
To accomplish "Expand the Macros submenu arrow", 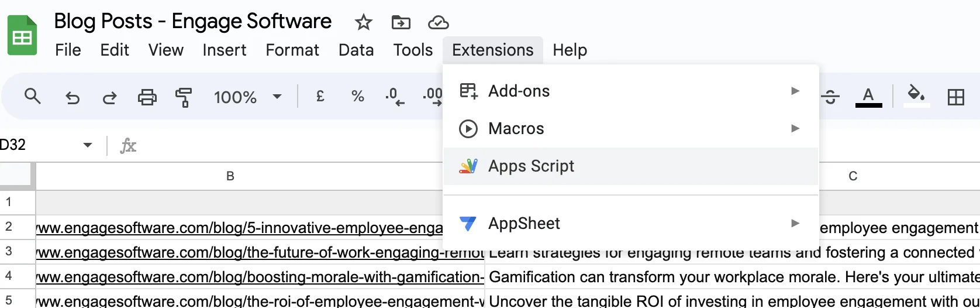I will [x=795, y=128].
